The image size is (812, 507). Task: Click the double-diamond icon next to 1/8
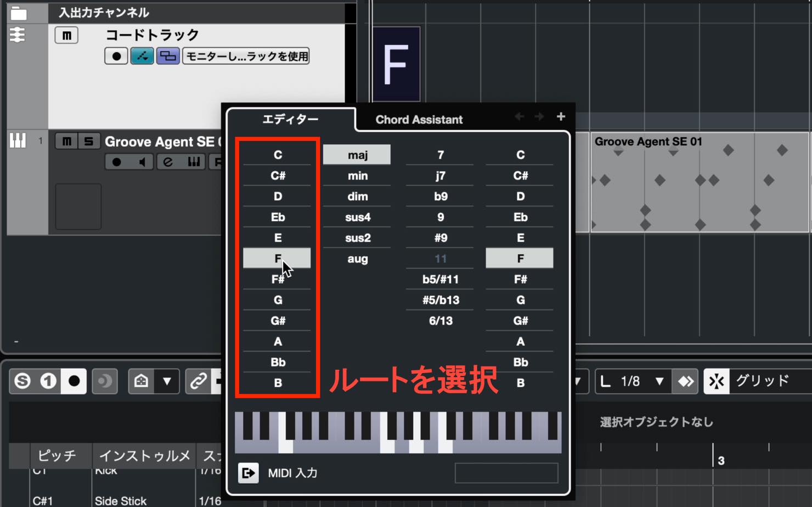tap(686, 381)
